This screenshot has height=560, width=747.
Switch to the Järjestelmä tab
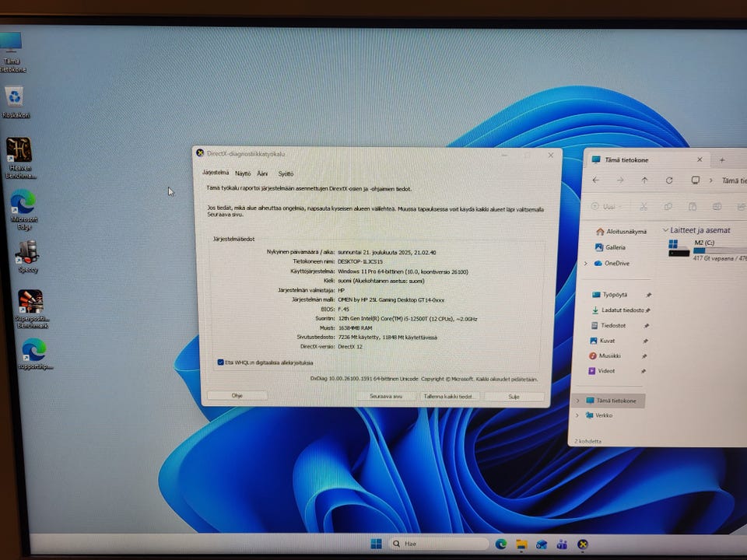point(216,173)
